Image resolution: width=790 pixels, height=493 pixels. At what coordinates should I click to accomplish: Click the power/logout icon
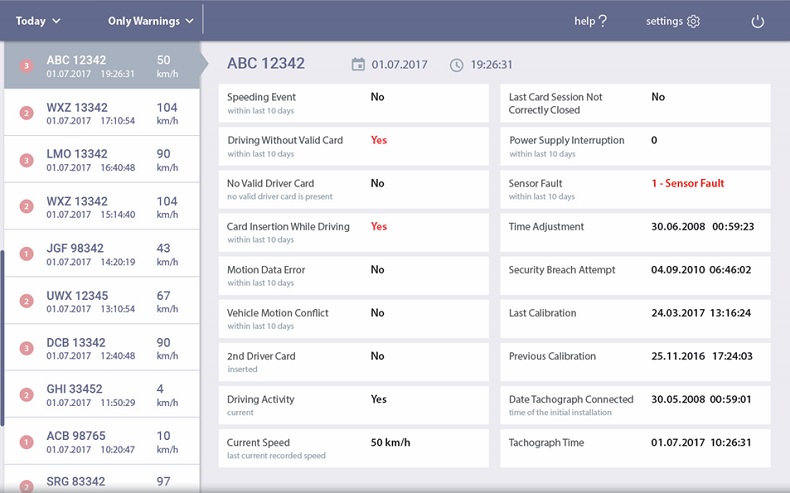point(757,21)
